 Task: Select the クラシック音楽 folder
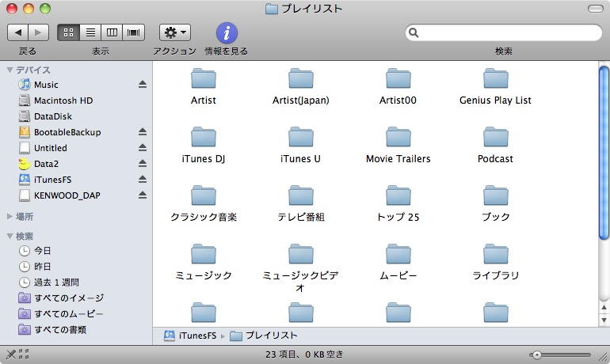pyautogui.click(x=204, y=195)
